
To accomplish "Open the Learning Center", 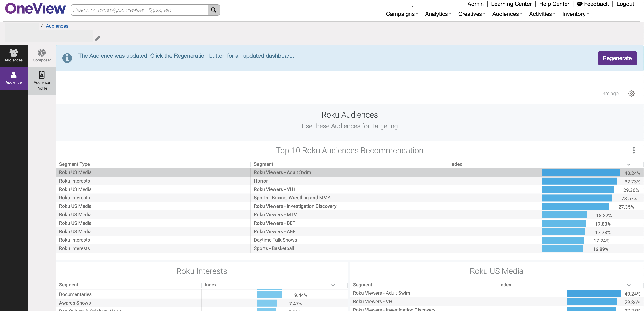I will click(x=511, y=4).
